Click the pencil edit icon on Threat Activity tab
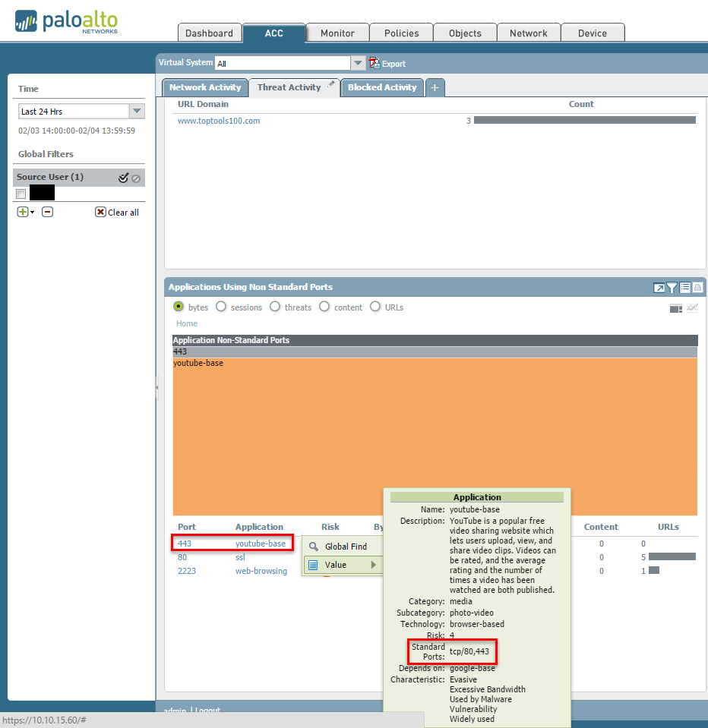Viewport: 708px width, 728px height. pyautogui.click(x=330, y=84)
